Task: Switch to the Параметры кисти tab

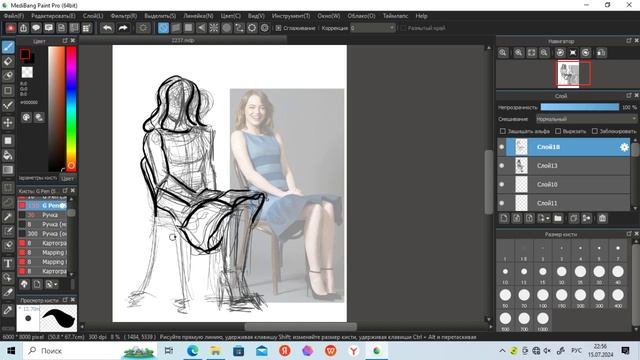Action: click(x=38, y=178)
